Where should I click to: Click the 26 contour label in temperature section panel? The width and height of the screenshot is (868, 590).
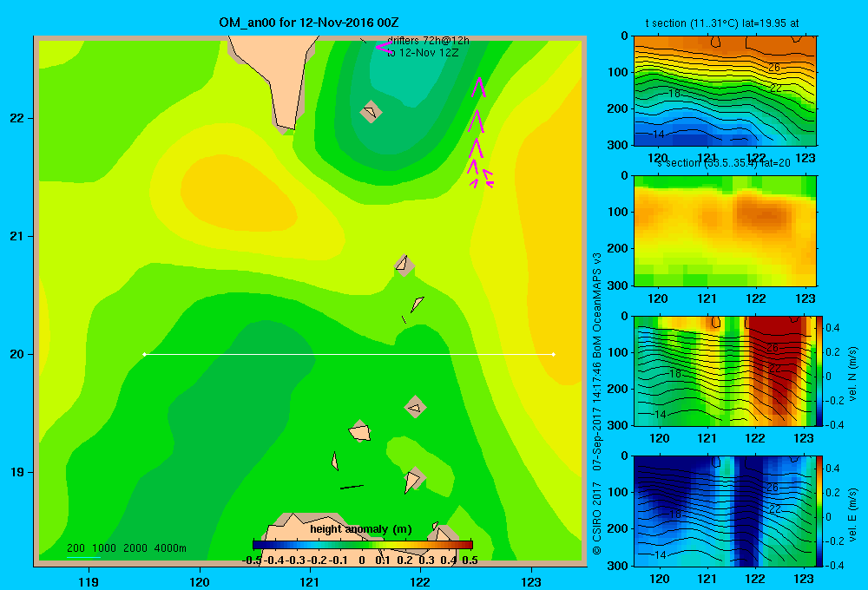tap(774, 68)
